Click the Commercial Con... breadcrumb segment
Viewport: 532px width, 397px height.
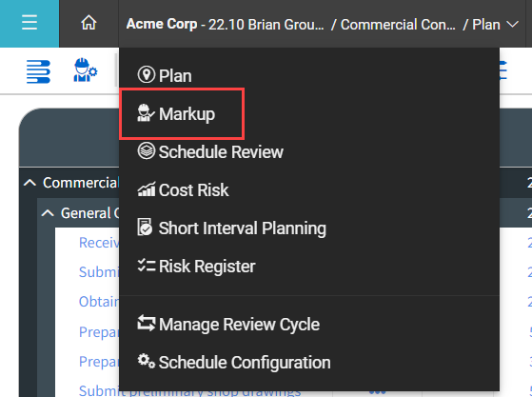pyautogui.click(x=398, y=25)
